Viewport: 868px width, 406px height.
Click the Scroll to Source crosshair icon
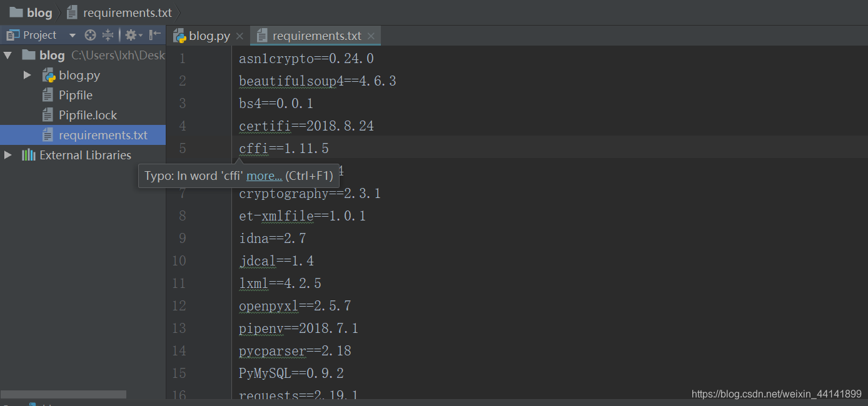(x=89, y=35)
